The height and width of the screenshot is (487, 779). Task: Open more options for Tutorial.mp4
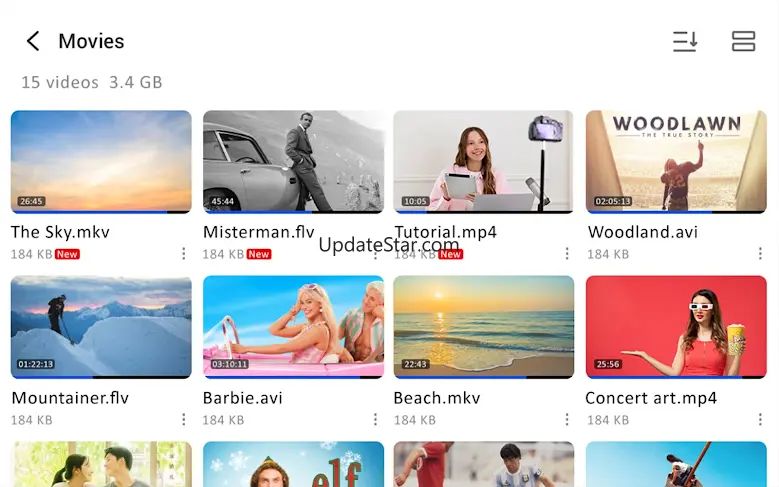point(567,253)
